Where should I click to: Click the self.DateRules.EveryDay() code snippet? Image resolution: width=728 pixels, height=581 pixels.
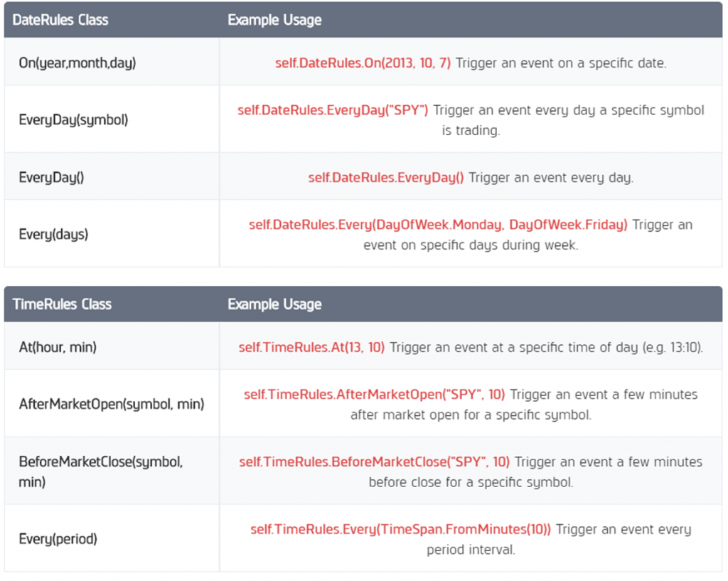386,177
